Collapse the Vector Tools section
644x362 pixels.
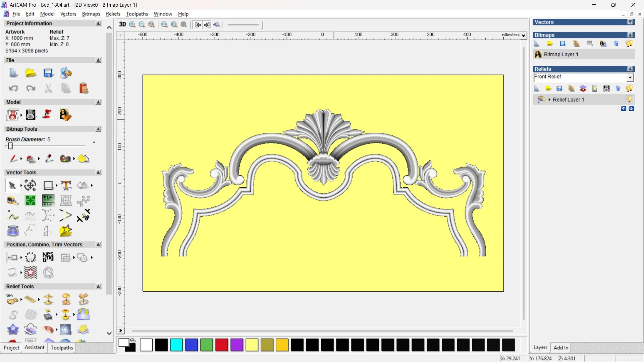pos(98,172)
